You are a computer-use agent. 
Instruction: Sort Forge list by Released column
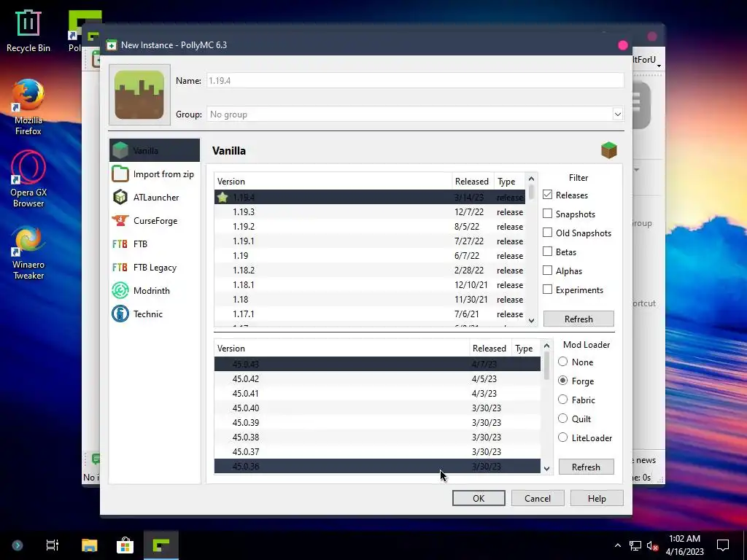[490, 349]
